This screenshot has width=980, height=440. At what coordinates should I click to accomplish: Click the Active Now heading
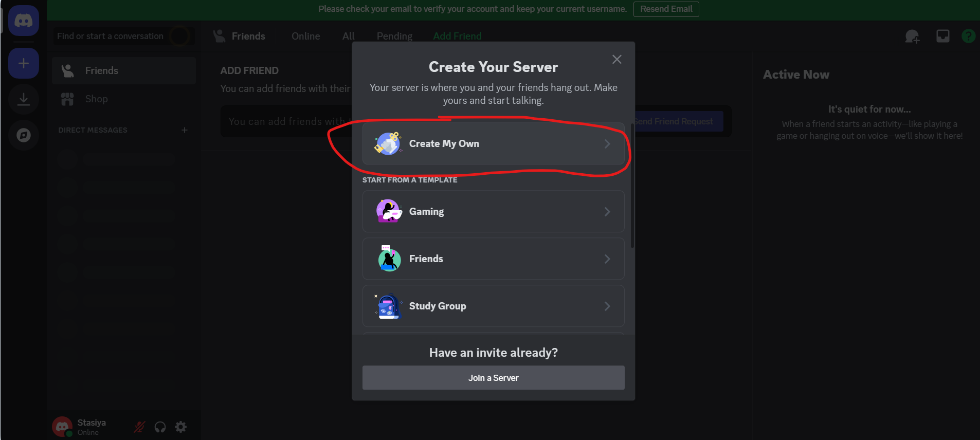(x=796, y=75)
